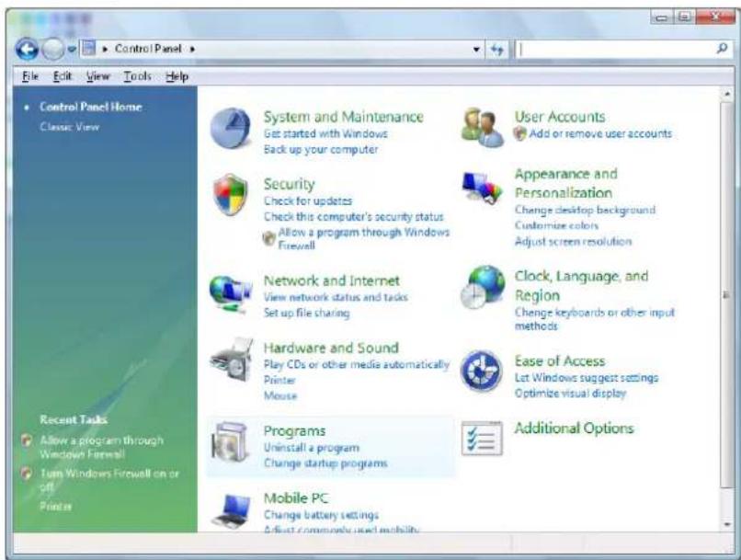741x560 pixels.
Task: Open the Programs box icon
Action: (230, 442)
